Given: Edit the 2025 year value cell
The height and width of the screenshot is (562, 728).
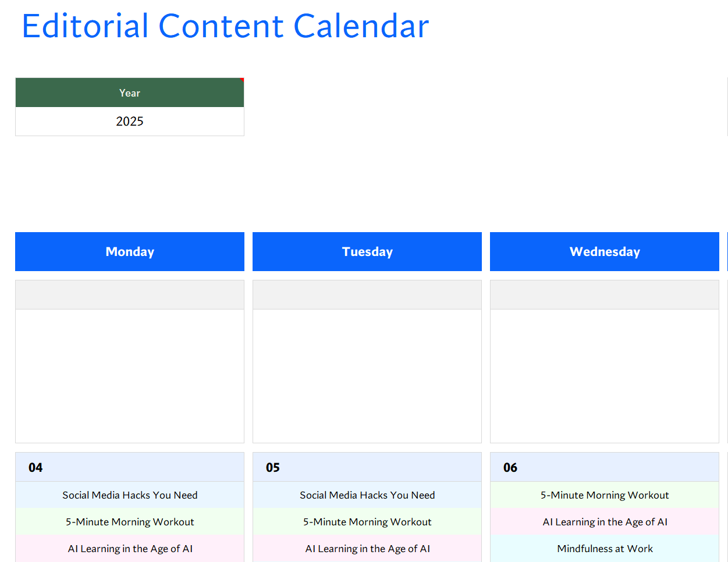Looking at the screenshot, I should [x=130, y=122].
